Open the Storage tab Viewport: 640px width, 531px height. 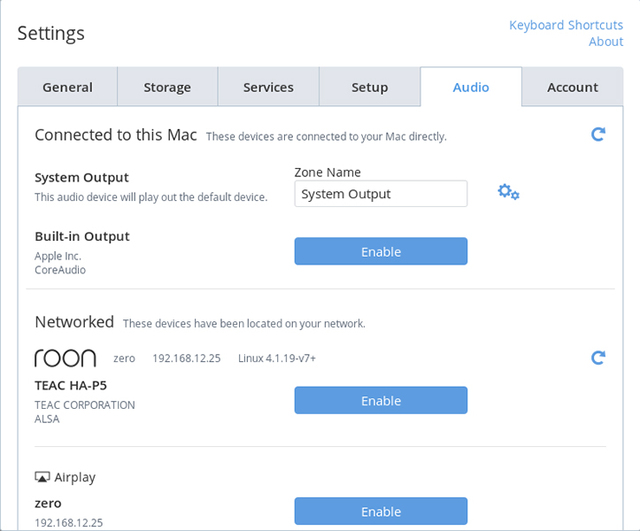point(167,87)
